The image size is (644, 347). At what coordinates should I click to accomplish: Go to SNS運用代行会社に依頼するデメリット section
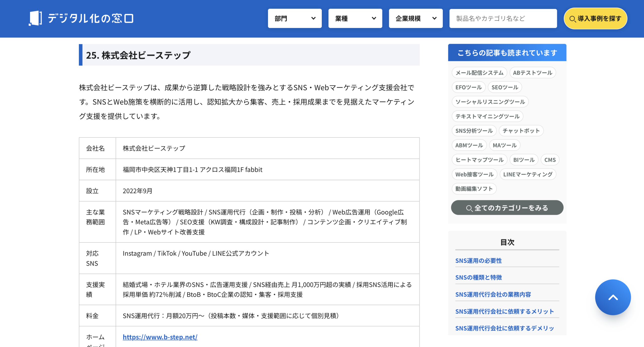click(x=504, y=328)
